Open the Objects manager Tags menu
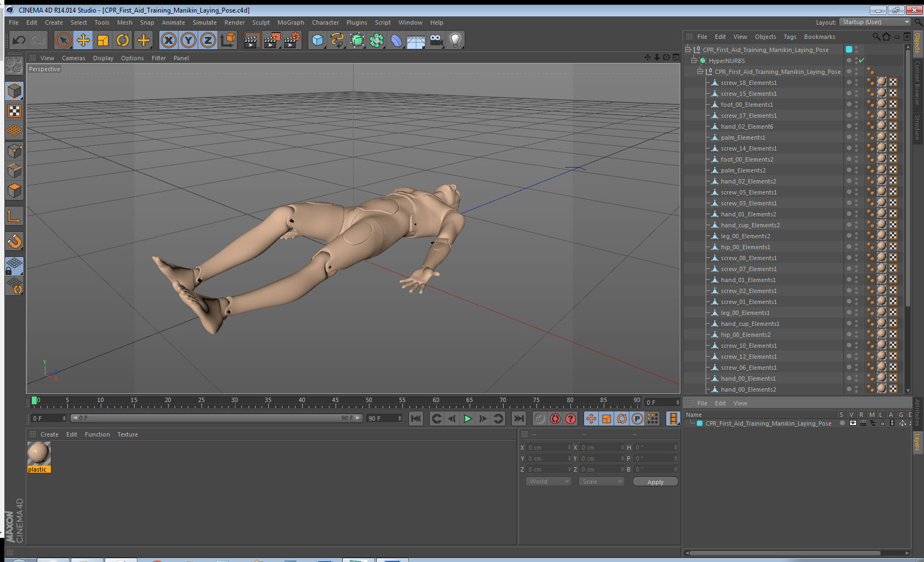The image size is (924, 562). 790,37
